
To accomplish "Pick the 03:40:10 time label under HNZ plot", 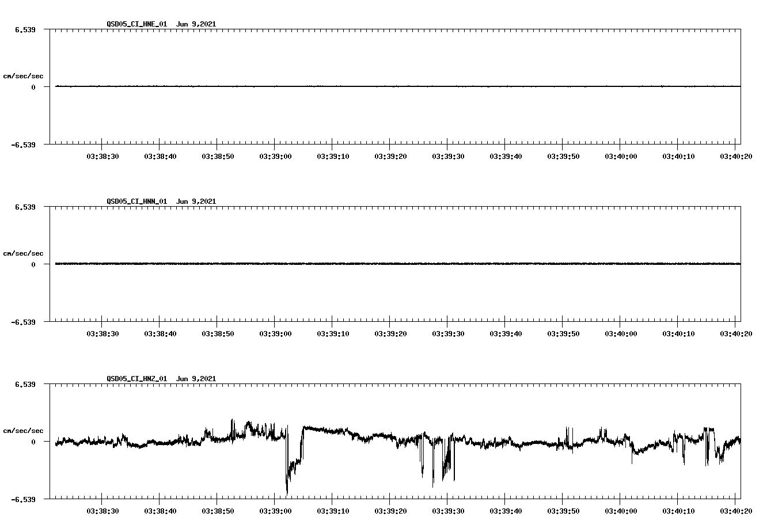I will (678, 511).
